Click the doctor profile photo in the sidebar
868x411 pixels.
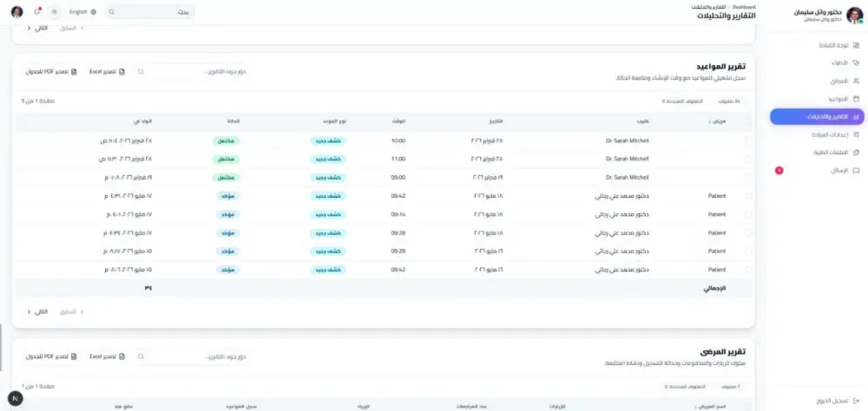point(855,15)
